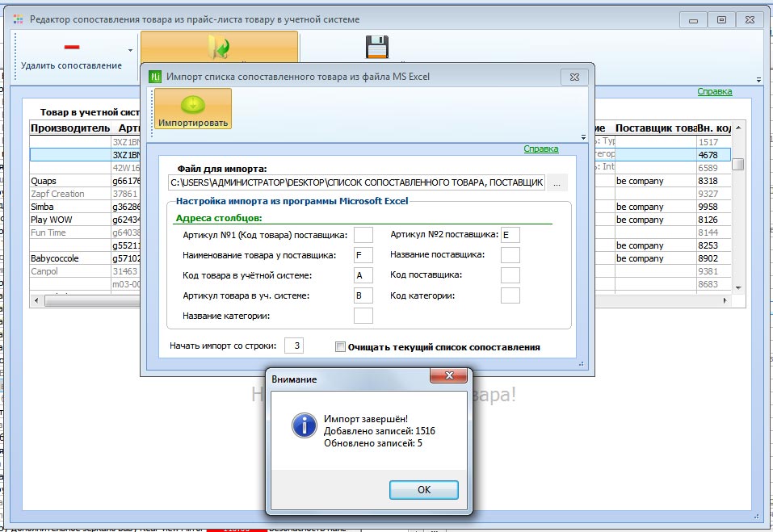Select the Simba manufacturer row
This screenshot has height=532, width=773.
(70, 207)
